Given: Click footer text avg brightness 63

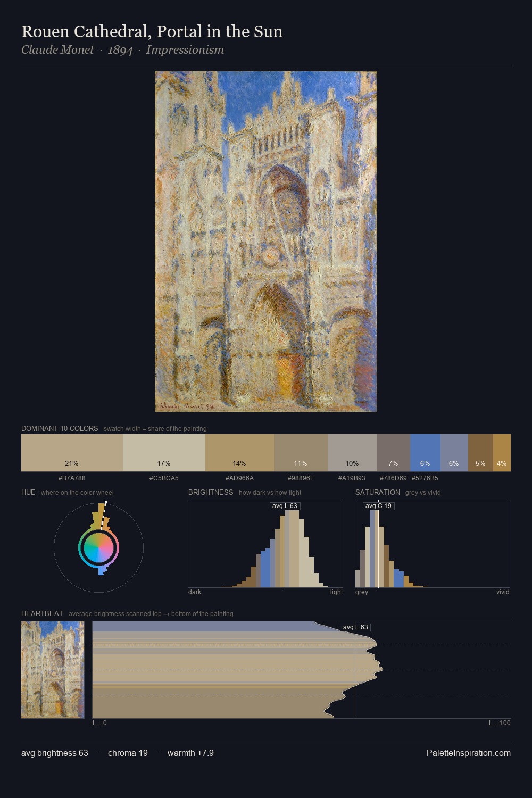Looking at the screenshot, I should click(55, 753).
